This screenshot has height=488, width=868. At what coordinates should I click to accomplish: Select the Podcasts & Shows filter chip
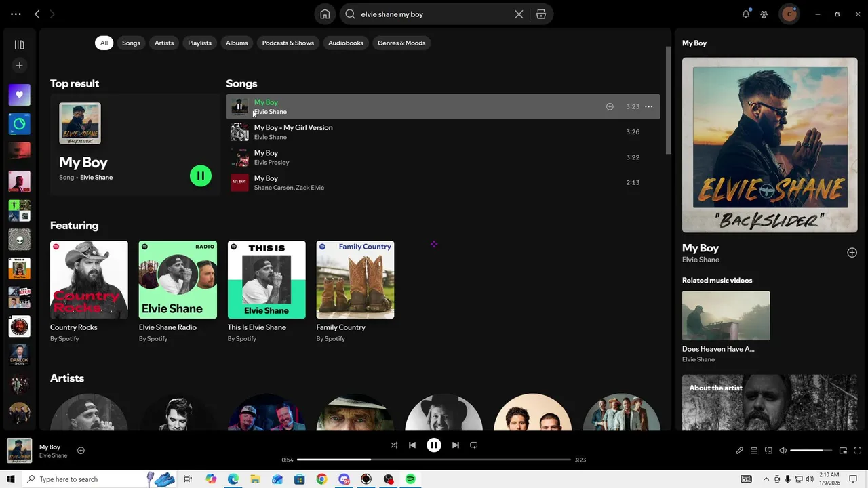[x=288, y=43]
